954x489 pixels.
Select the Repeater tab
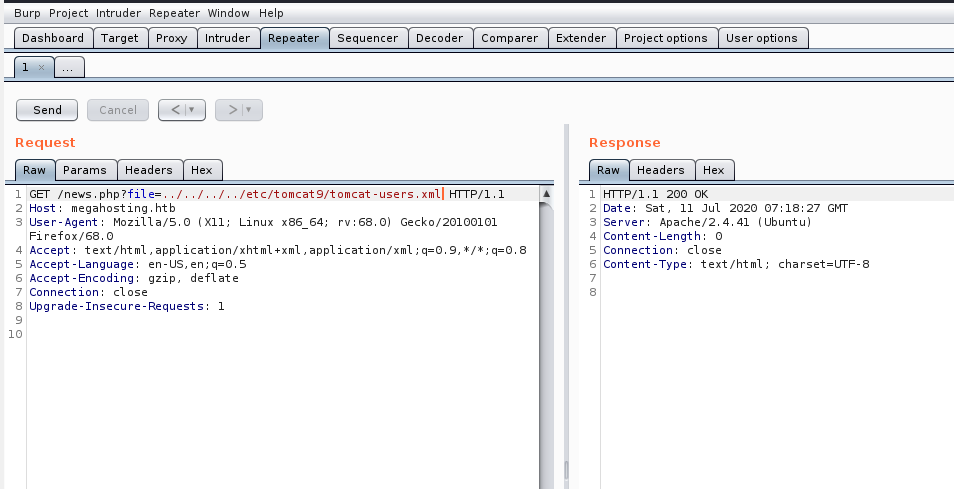point(294,38)
